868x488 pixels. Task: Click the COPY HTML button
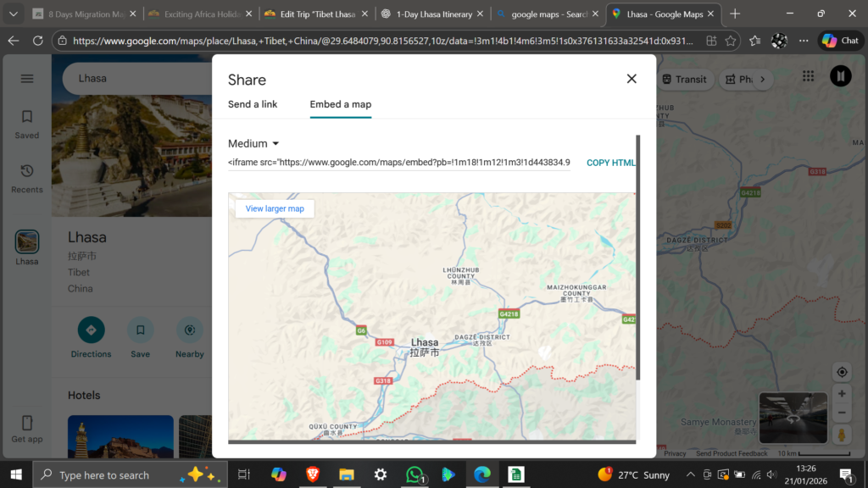click(610, 163)
